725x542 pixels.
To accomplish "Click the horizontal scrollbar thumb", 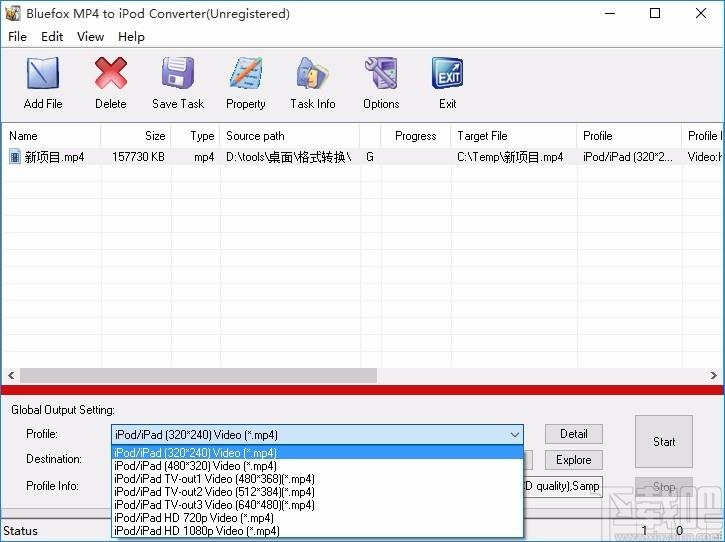I will (198, 376).
